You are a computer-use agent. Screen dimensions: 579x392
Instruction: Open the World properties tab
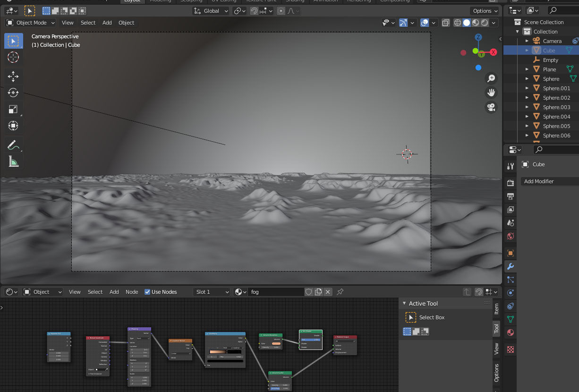(510, 236)
